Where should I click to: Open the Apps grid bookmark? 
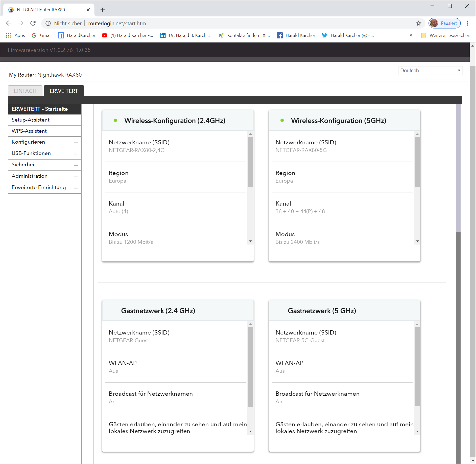[x=15, y=35]
